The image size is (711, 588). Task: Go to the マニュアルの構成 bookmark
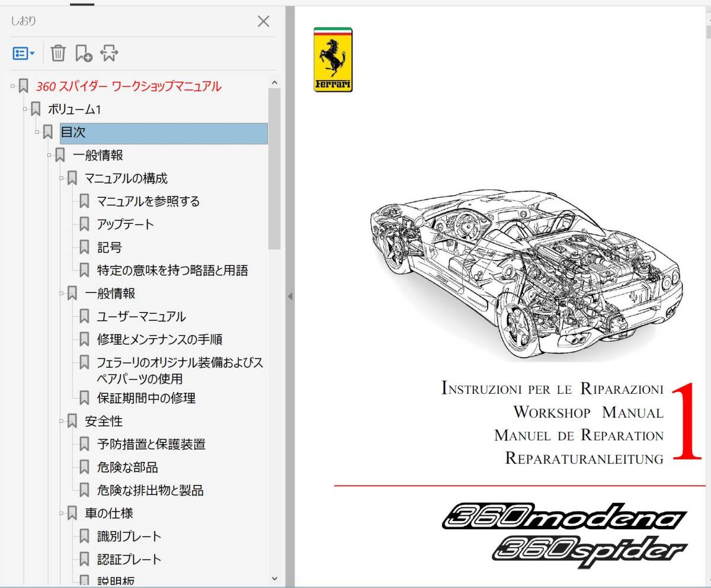(126, 178)
